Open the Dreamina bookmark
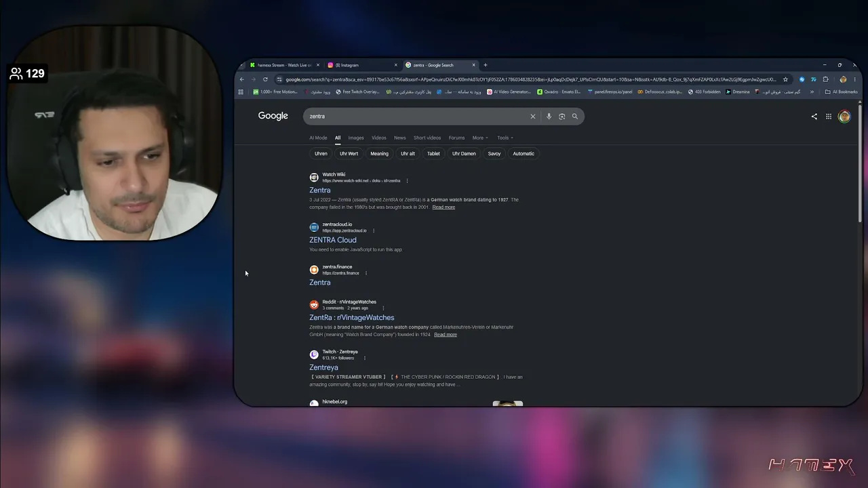Viewport: 868px width, 488px height. click(x=738, y=92)
